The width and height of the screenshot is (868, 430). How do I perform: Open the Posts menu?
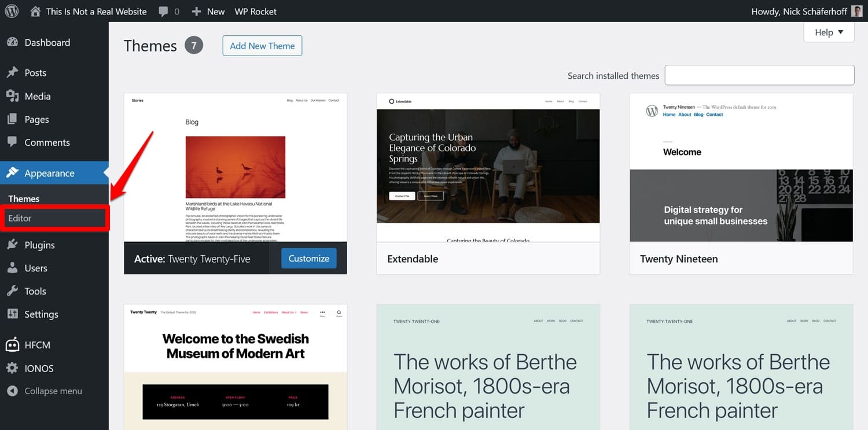click(35, 72)
